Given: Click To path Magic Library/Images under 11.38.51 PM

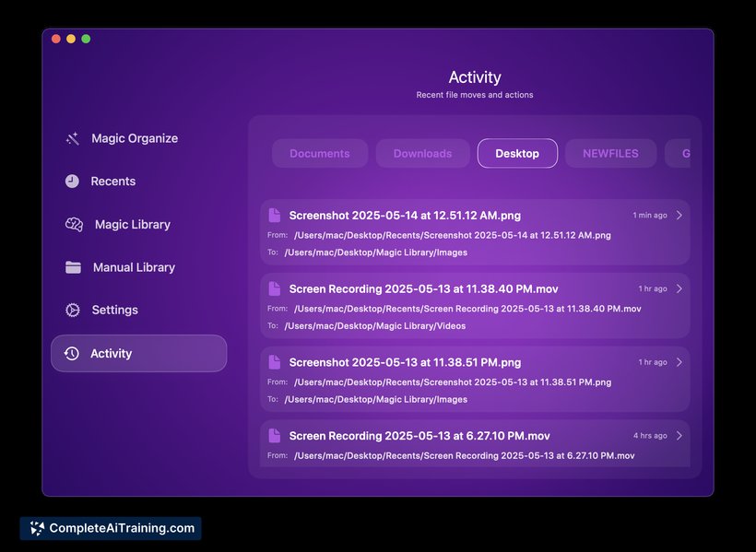Looking at the screenshot, I should [375, 399].
